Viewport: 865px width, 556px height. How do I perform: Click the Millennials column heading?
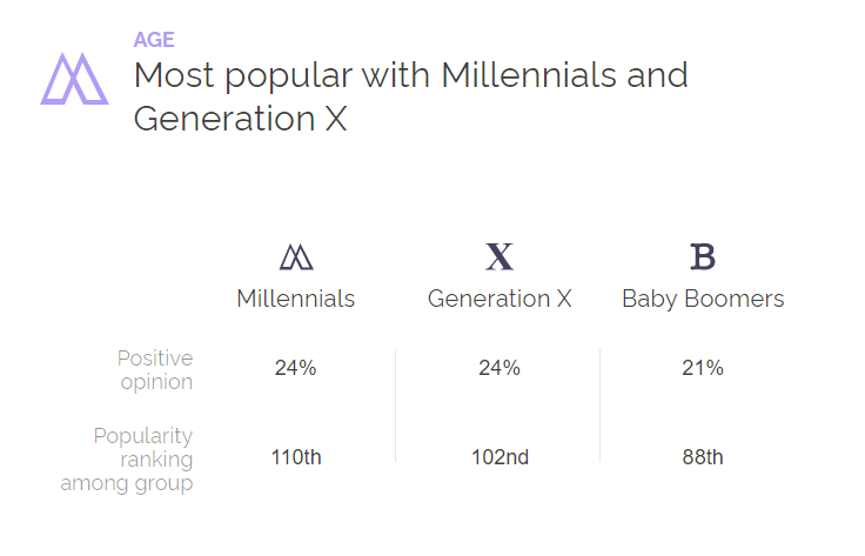pyautogui.click(x=296, y=299)
